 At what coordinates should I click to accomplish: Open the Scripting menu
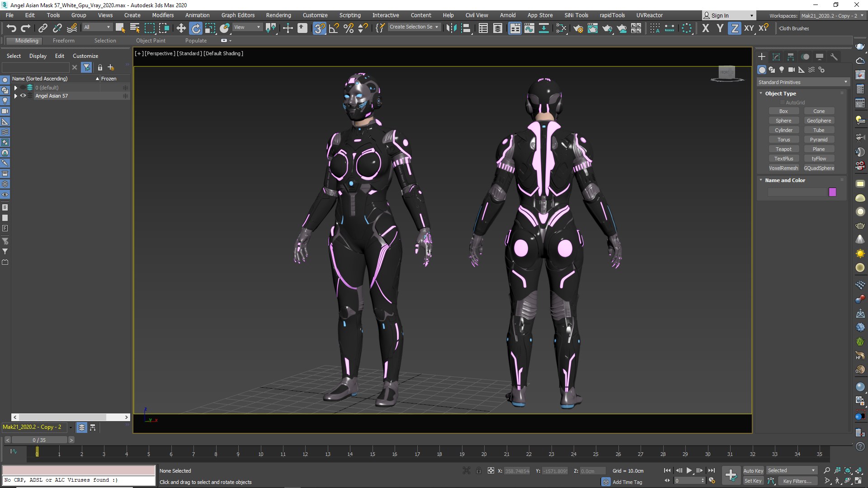350,15
